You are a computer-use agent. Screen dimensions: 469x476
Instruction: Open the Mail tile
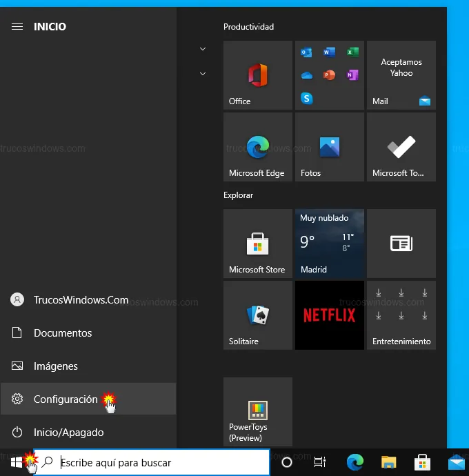pos(401,75)
